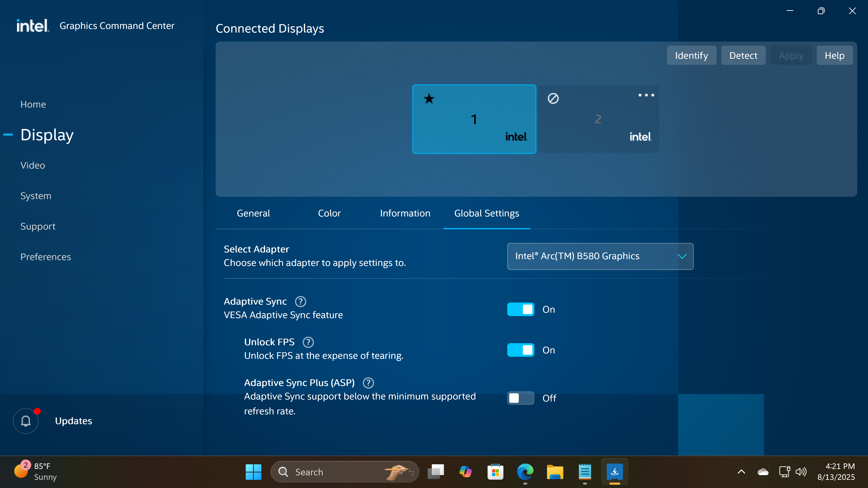
Task: Go to Home in the sidebar
Action: point(33,104)
